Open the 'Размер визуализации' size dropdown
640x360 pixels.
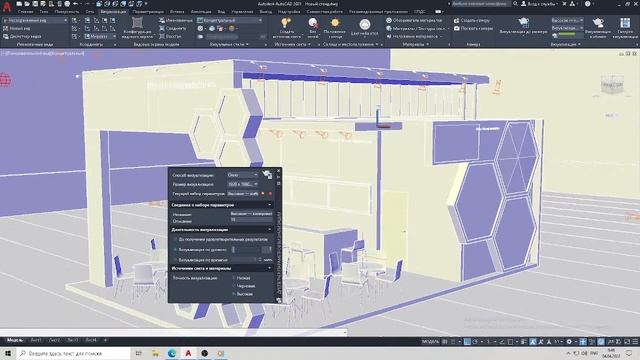tap(242, 184)
